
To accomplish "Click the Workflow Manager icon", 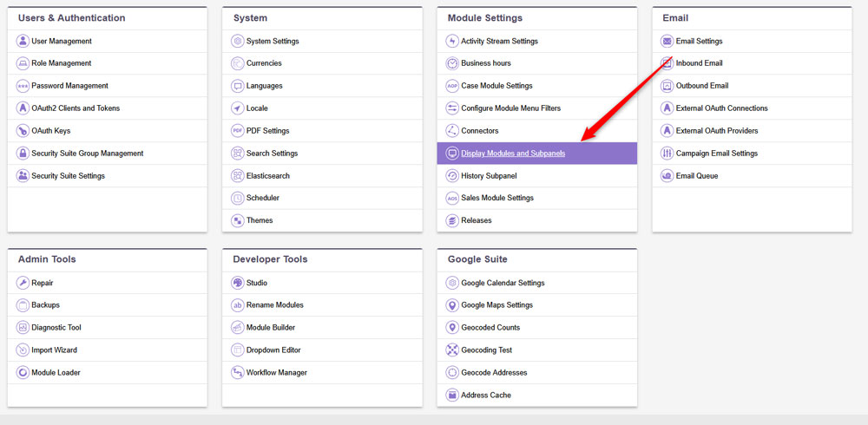I will click(238, 372).
